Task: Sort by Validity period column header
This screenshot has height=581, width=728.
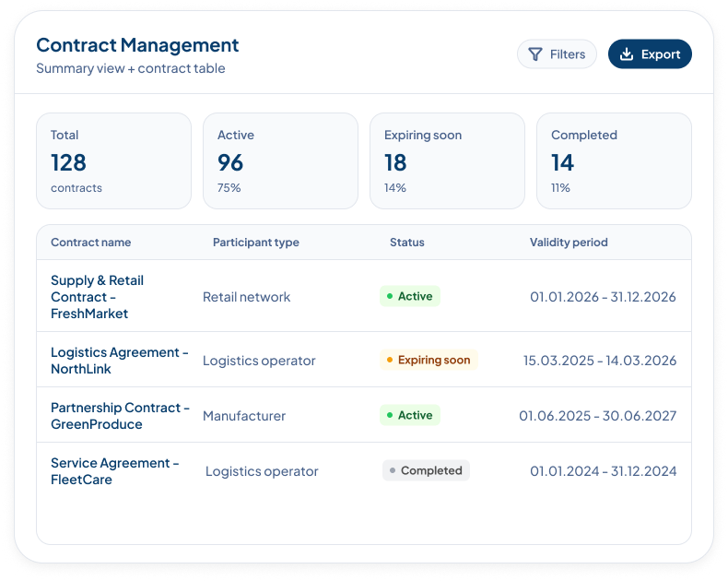Action: click(x=569, y=243)
